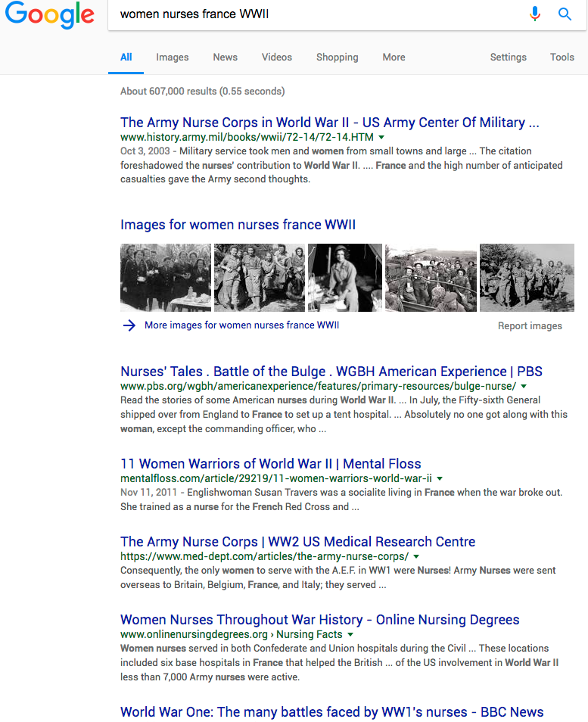The height and width of the screenshot is (722, 588).
Task: Open The Army Nurse Corps WW2 Medical Research Centre
Action: pos(298,542)
